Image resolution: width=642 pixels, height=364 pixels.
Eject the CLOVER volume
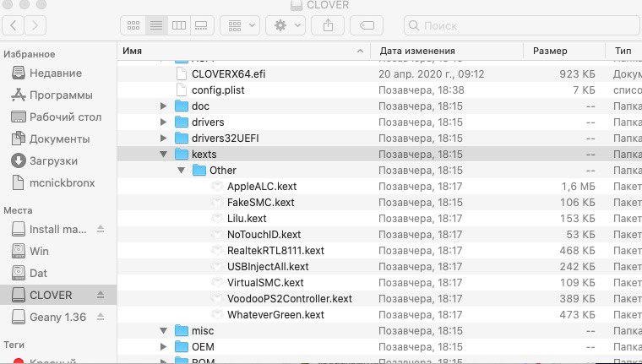(x=101, y=295)
